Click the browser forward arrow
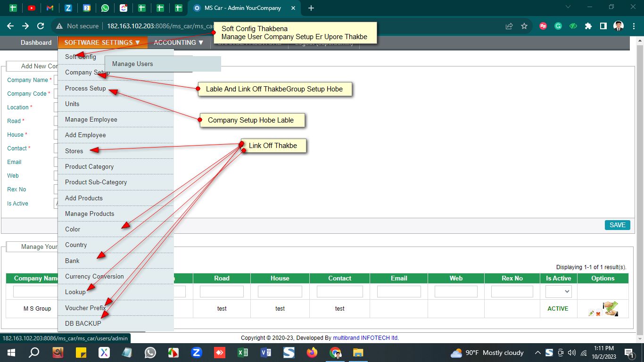The width and height of the screenshot is (644, 362). [25, 26]
